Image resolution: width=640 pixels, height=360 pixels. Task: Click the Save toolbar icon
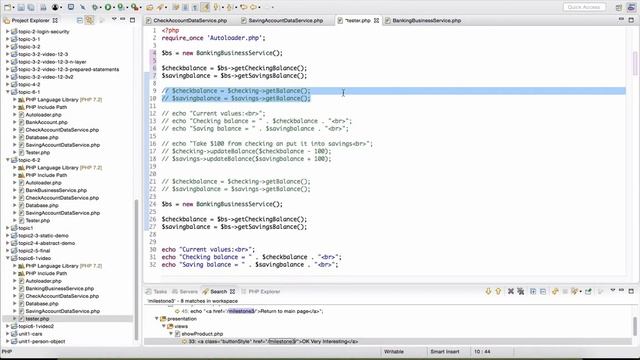(21, 7)
